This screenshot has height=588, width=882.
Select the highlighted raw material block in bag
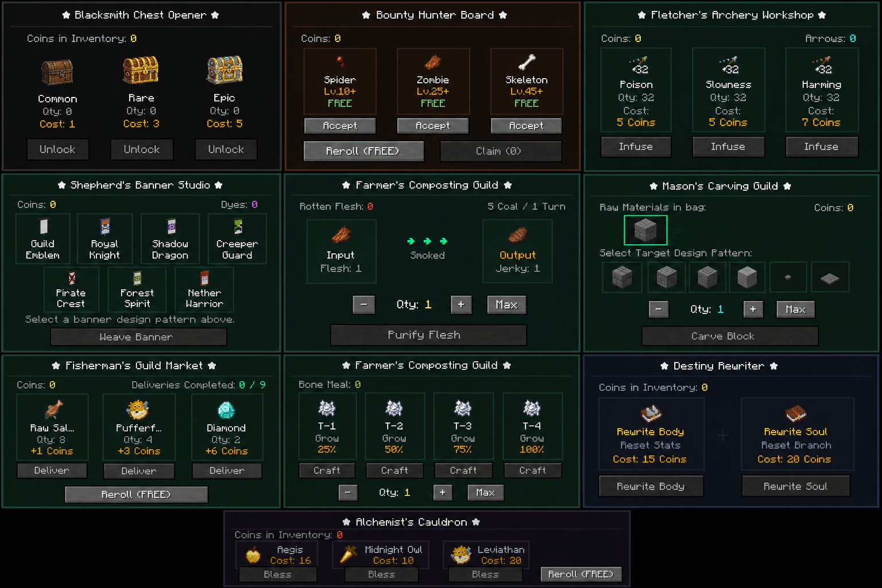(x=645, y=230)
